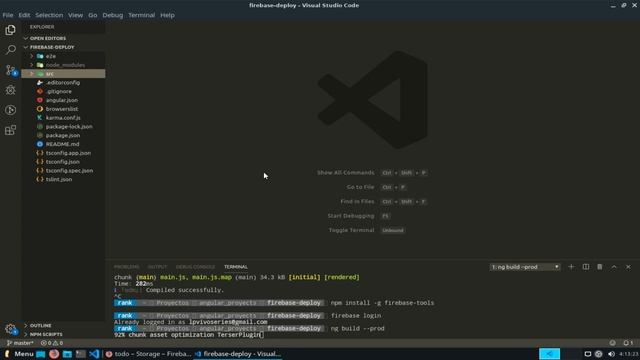The width and height of the screenshot is (640, 360).
Task: Open the Selection menu
Action: tap(49, 15)
